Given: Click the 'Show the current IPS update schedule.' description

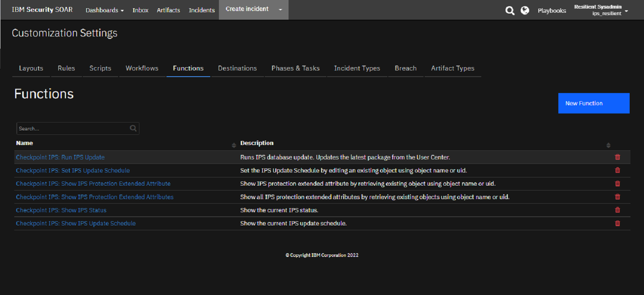Looking at the screenshot, I should pos(294,223).
